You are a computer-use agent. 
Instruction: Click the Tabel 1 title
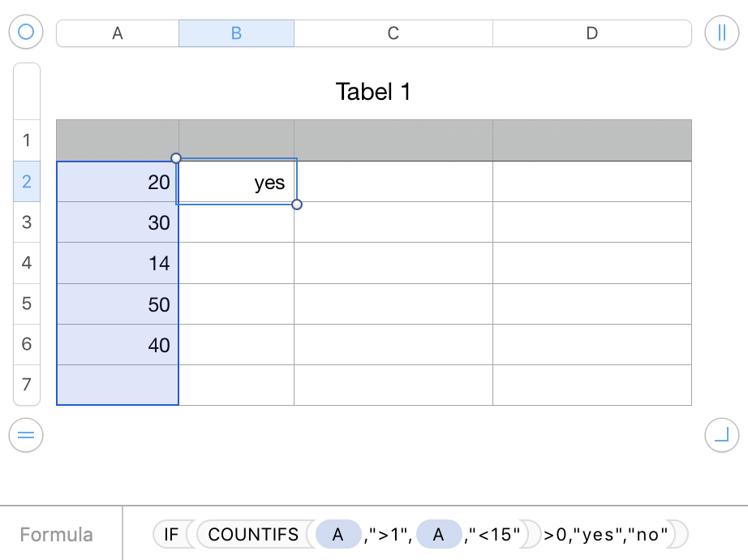pos(373,92)
